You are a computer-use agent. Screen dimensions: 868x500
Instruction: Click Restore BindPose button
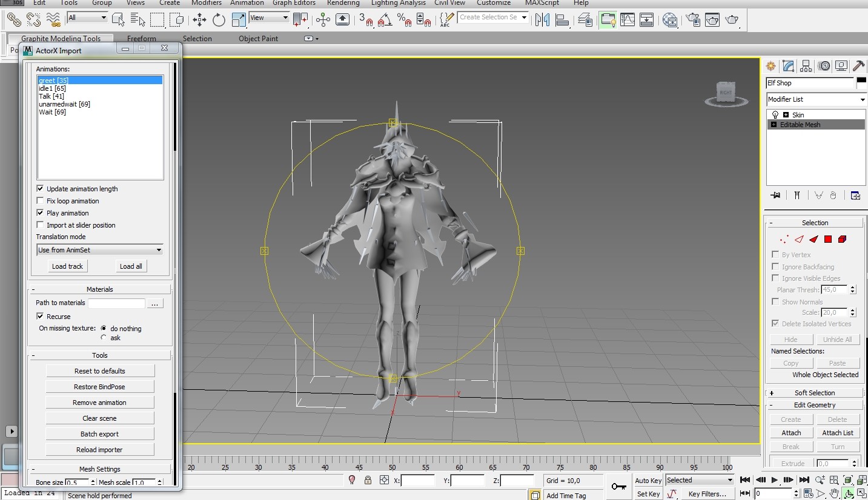pos(100,387)
